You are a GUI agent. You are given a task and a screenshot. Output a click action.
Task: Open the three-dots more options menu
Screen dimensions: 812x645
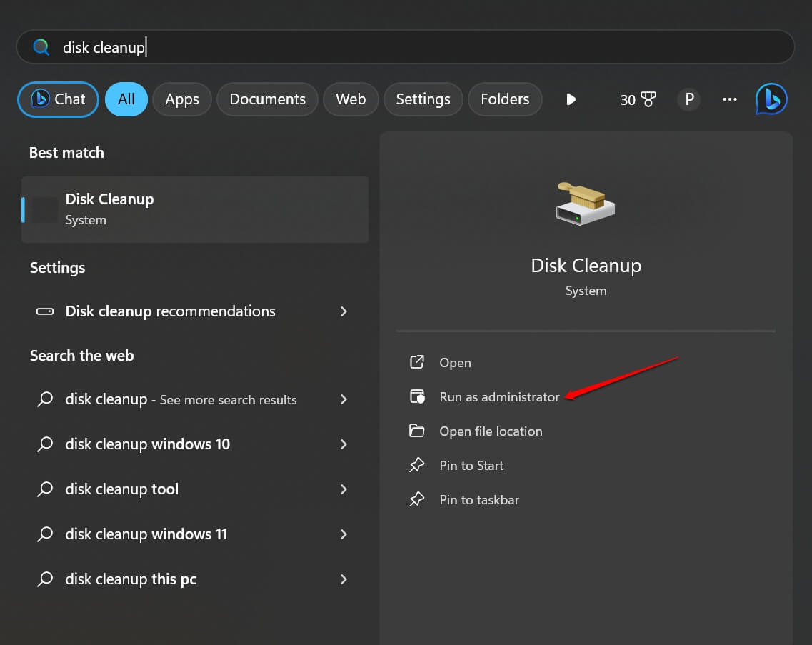click(729, 99)
